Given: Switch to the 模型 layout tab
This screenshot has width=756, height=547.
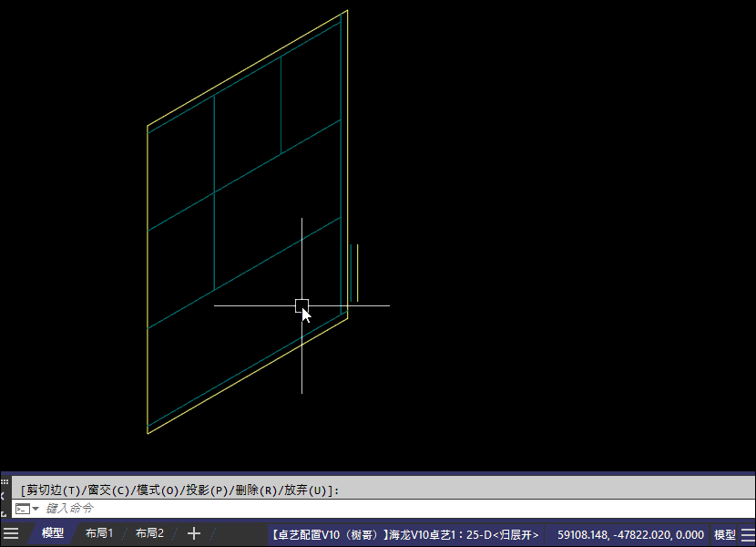Looking at the screenshot, I should 53,534.
